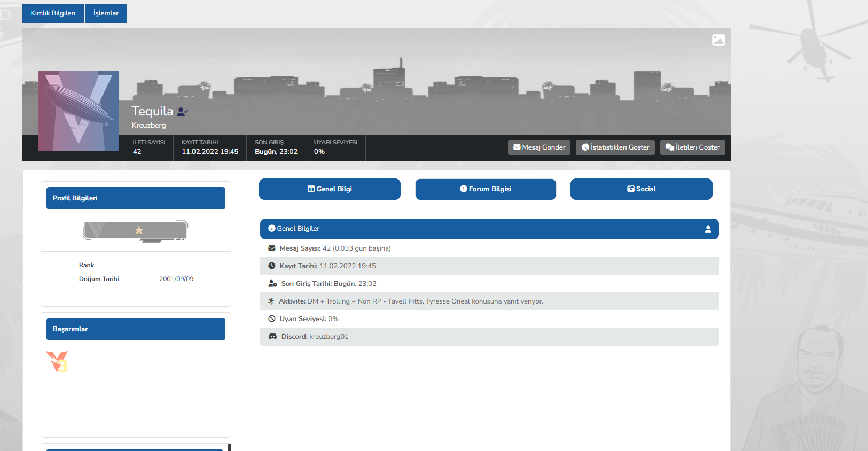Click the running person Aktivite icon
This screenshot has height=451, width=868.
pyautogui.click(x=271, y=301)
